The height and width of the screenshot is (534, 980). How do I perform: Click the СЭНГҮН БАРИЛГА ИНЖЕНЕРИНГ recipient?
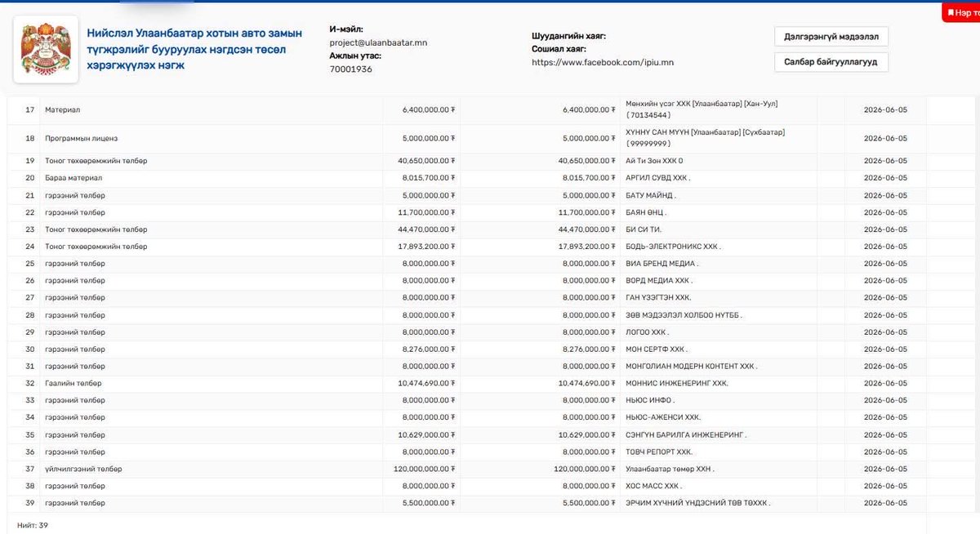pyautogui.click(x=686, y=434)
